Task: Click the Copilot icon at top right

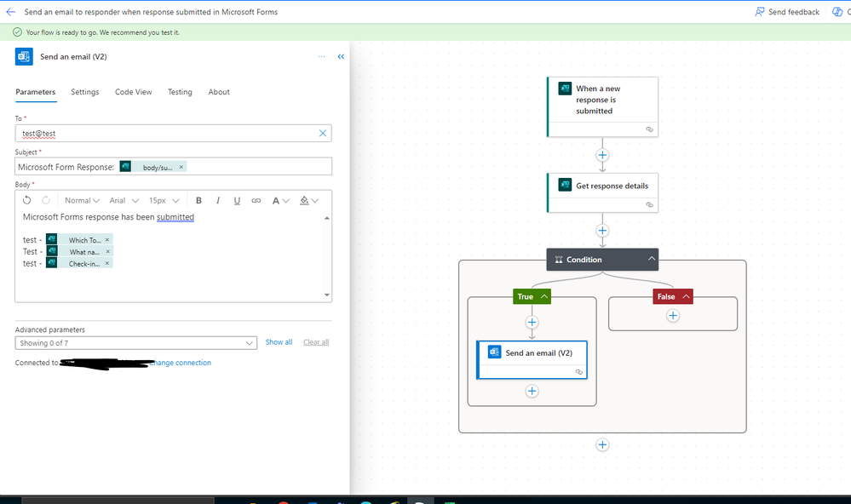Action: [837, 11]
